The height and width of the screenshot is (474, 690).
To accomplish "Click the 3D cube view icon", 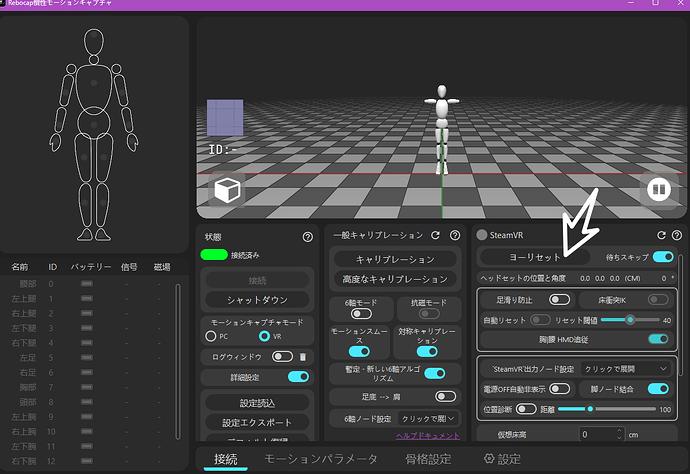I will [x=226, y=191].
